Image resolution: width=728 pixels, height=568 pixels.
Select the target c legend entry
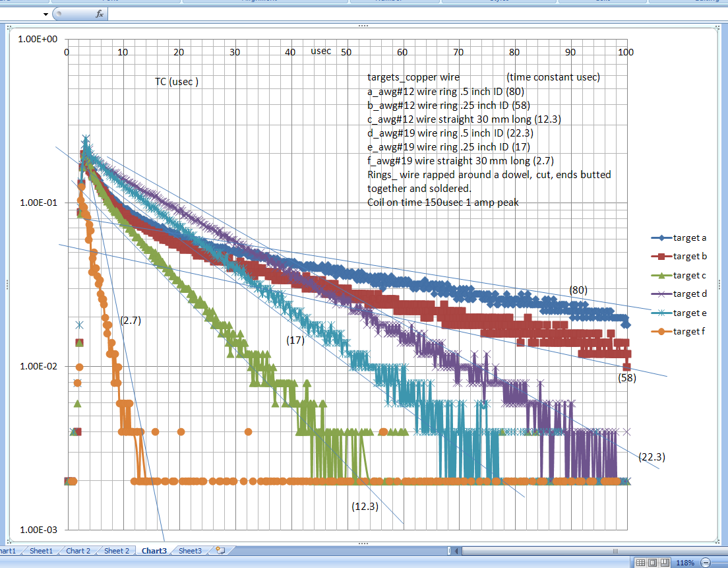[x=679, y=275]
